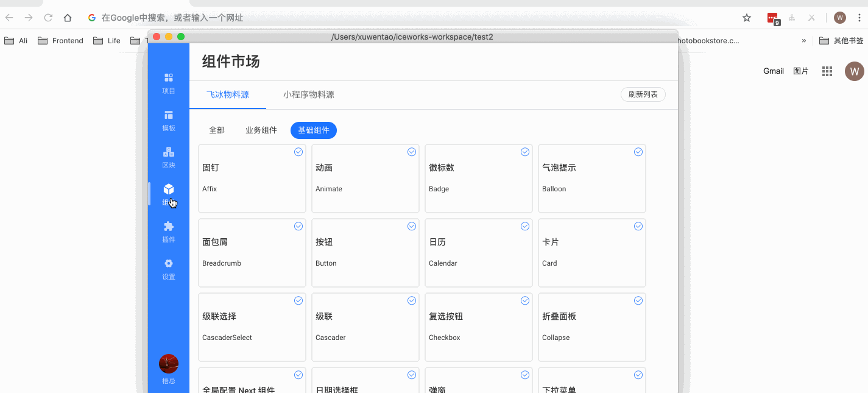Select the 基础组件 filter pill
Viewport: 868px width, 393px height.
click(314, 130)
